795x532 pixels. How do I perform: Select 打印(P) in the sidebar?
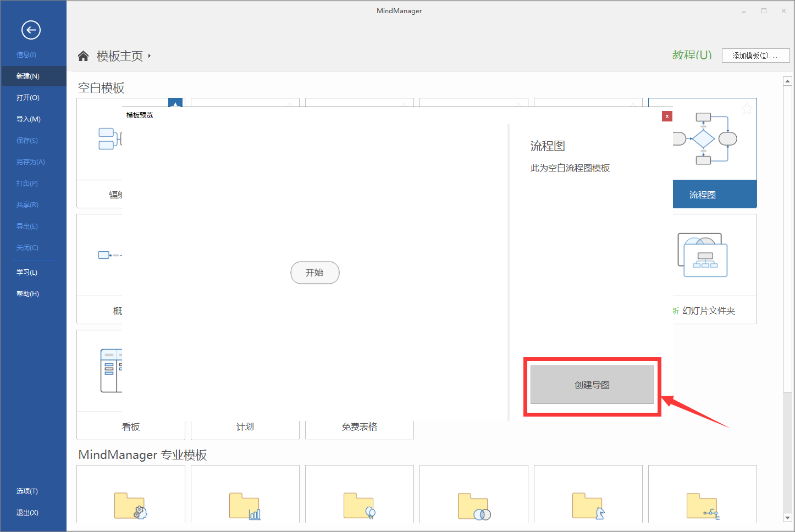coord(27,184)
